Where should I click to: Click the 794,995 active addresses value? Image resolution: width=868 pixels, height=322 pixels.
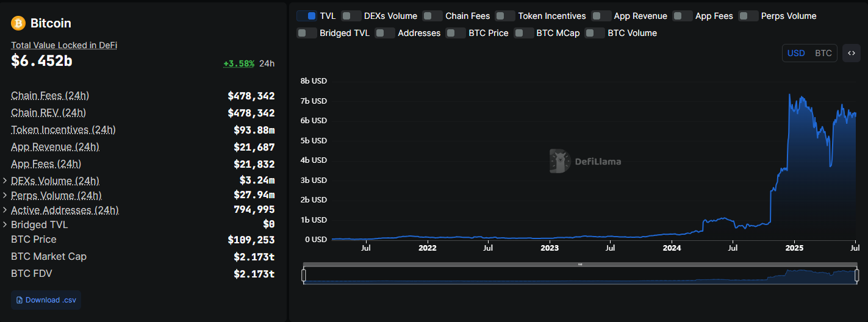(254, 210)
